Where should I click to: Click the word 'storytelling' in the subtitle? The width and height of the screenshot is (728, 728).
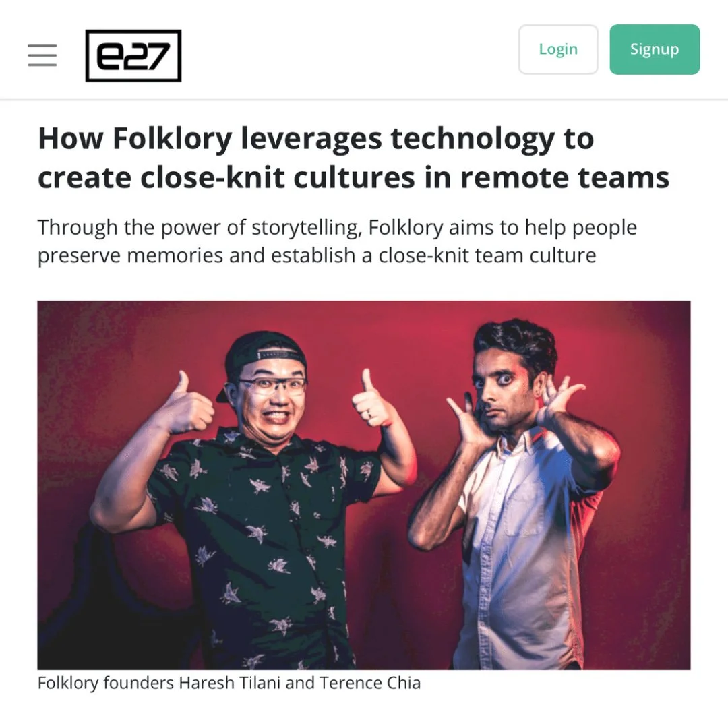pyautogui.click(x=307, y=228)
